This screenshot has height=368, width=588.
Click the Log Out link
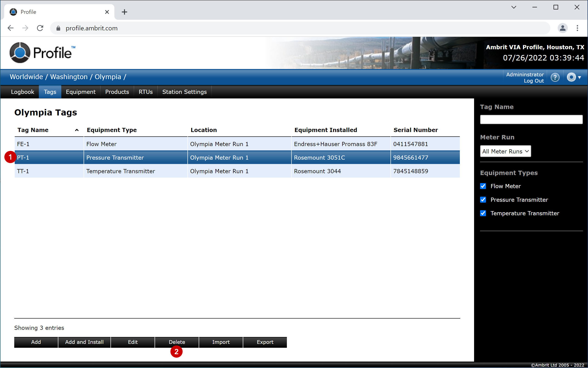point(534,81)
